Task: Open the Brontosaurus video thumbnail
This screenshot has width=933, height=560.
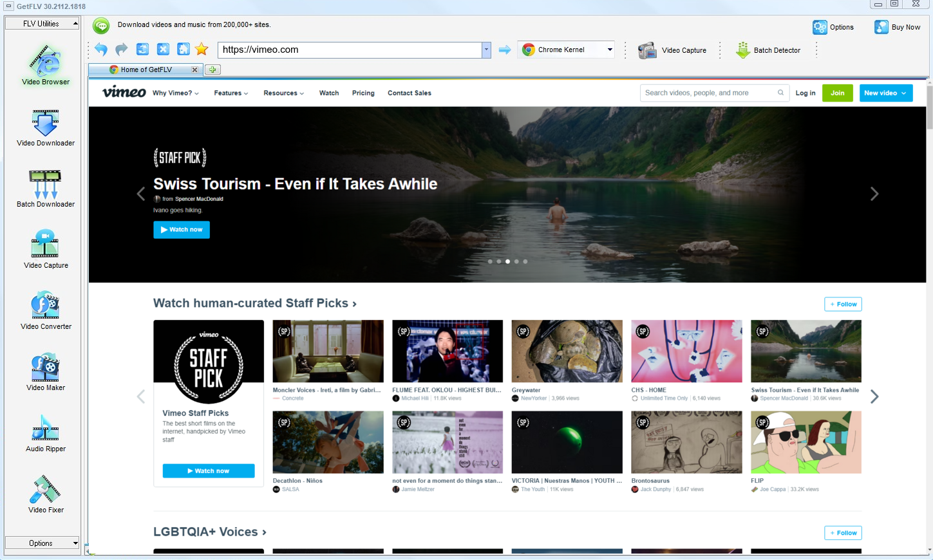Action: coord(686,442)
